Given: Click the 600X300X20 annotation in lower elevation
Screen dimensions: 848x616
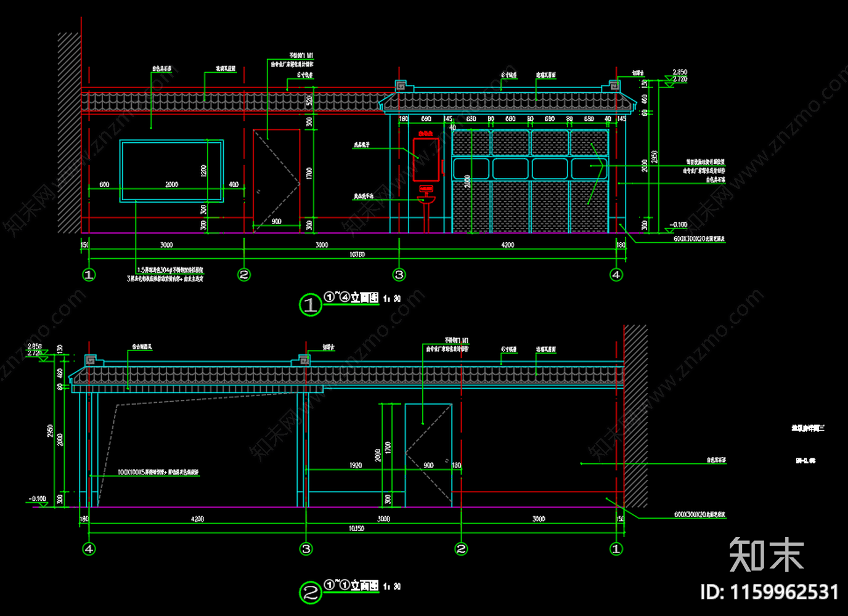Looking at the screenshot, I should pos(700,514).
